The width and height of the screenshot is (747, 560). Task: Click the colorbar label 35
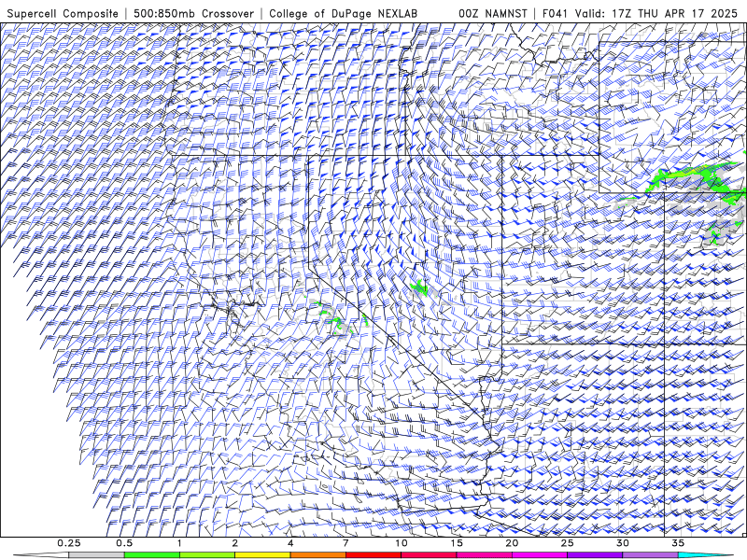click(678, 543)
